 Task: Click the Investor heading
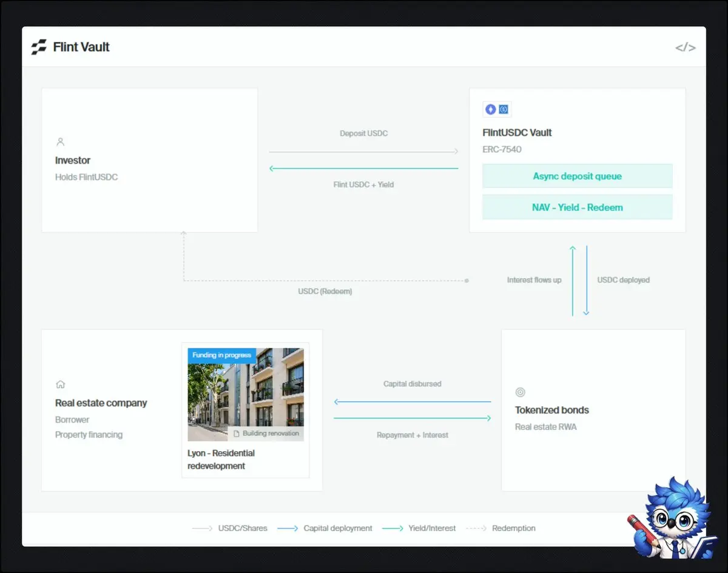(x=73, y=161)
